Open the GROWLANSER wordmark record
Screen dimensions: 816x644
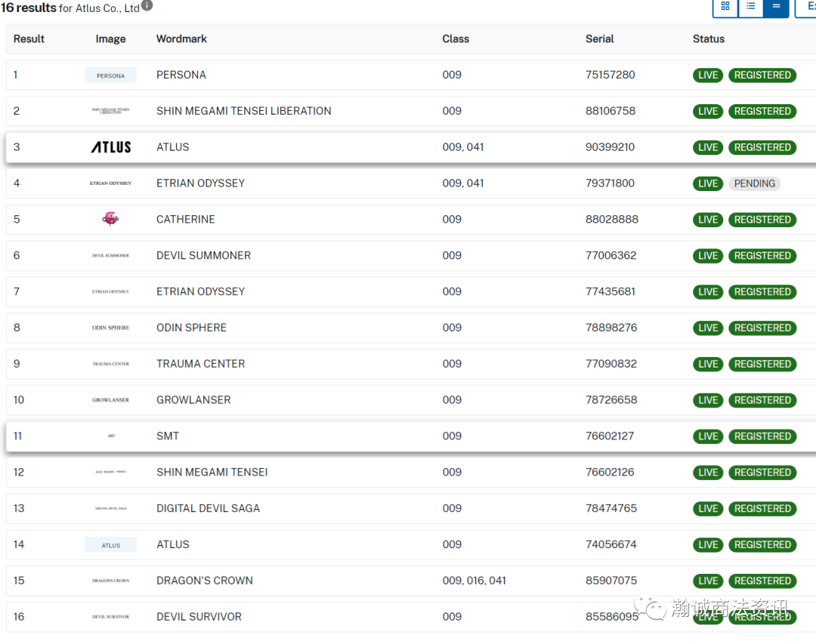(193, 400)
